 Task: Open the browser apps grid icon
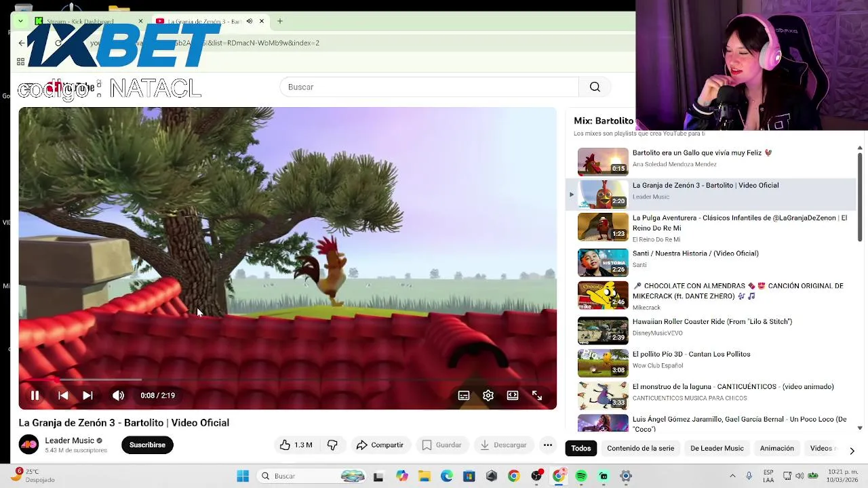[20, 62]
